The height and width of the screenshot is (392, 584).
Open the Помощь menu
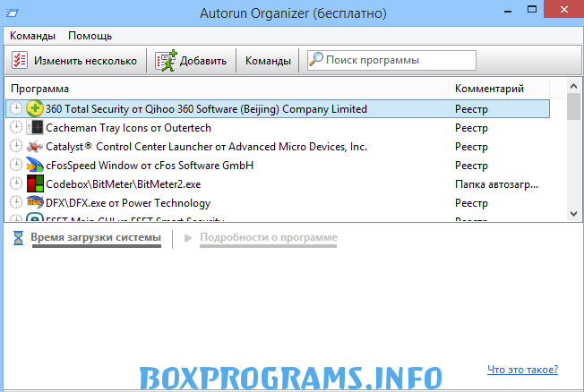90,36
